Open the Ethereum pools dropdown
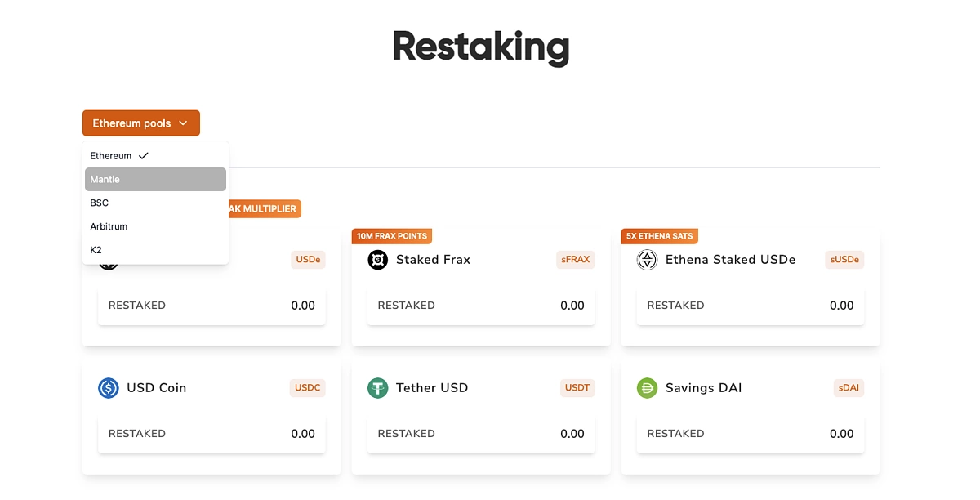 tap(141, 123)
